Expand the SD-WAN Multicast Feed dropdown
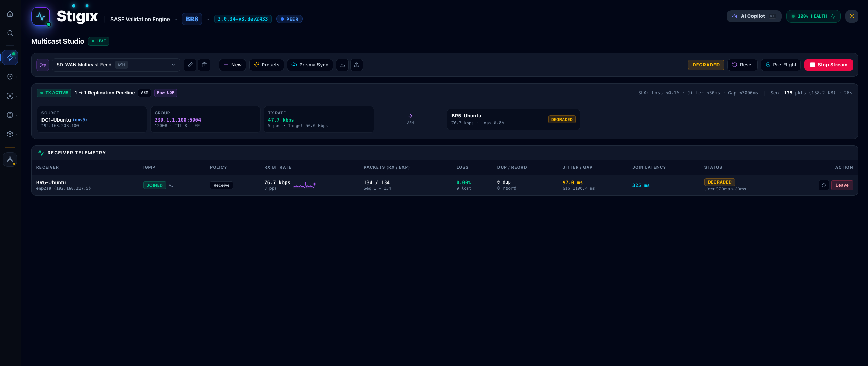 (116, 65)
